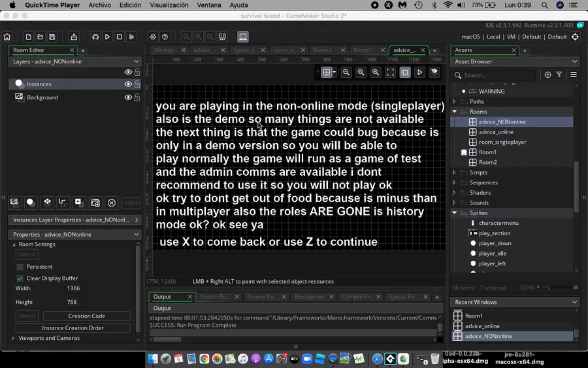Toggle visibility of the Instances layer
The image size is (588, 368).
[x=128, y=84]
